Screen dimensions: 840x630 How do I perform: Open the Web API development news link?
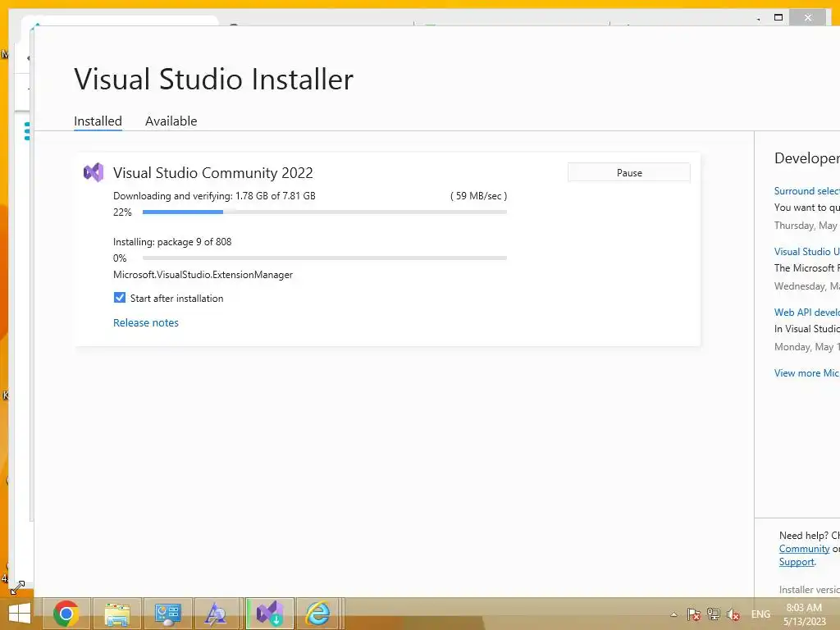(807, 312)
